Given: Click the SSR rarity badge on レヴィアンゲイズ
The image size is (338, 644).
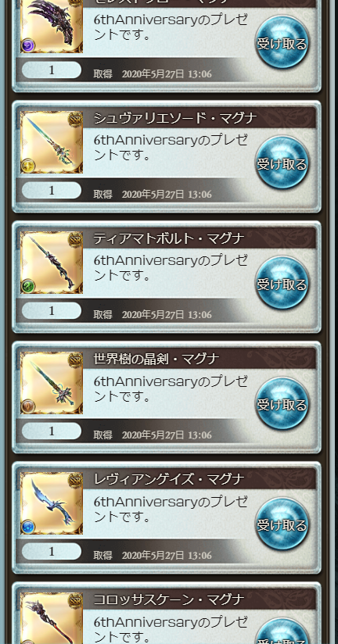Looking at the screenshot, I should click(x=75, y=480).
